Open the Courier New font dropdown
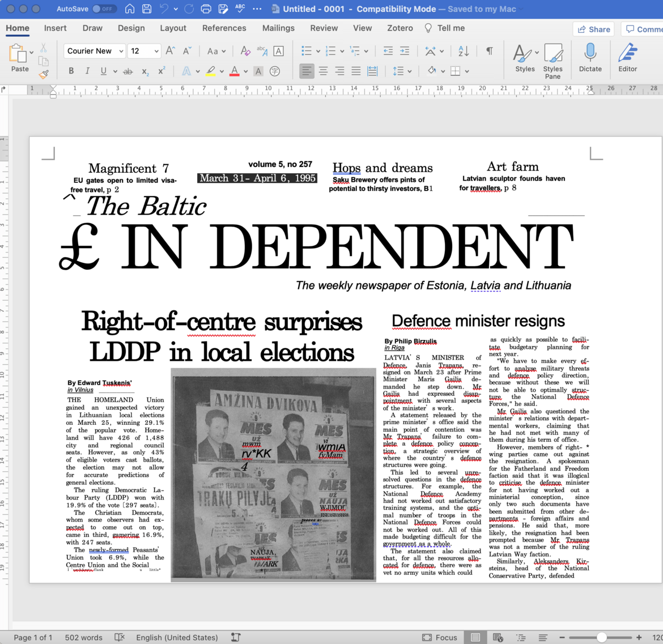This screenshot has width=663, height=644. pyautogui.click(x=121, y=51)
